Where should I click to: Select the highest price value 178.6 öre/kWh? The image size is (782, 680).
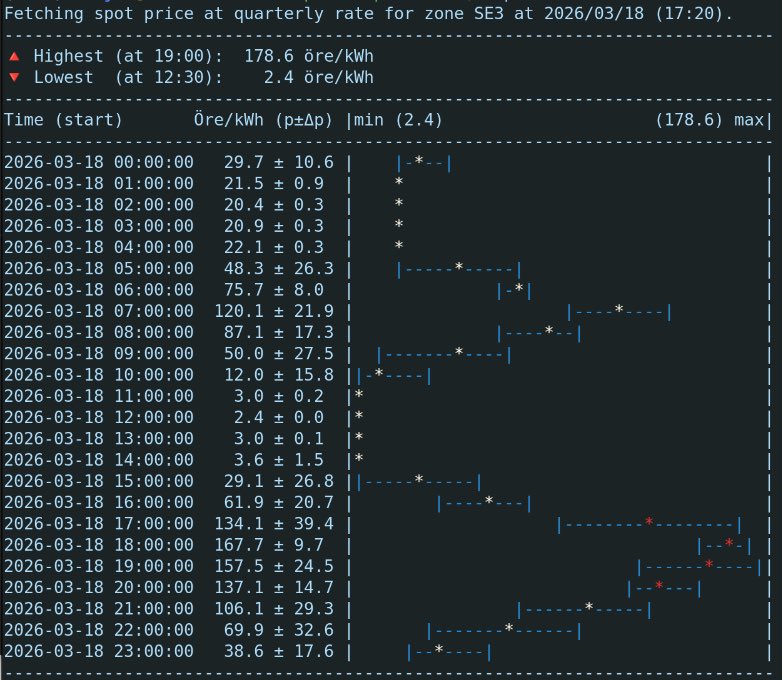tap(309, 56)
